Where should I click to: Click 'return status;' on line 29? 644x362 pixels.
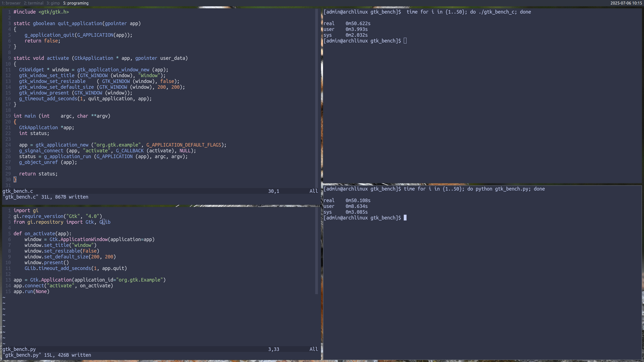pyautogui.click(x=38, y=174)
